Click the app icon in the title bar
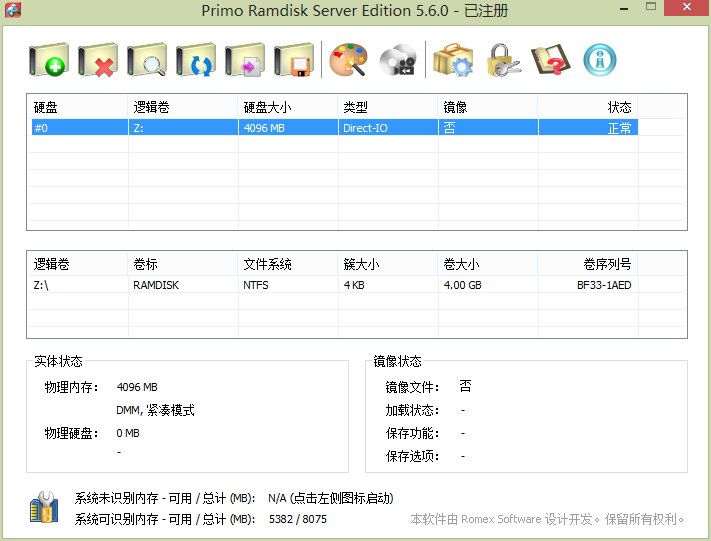The width and height of the screenshot is (711, 541). click(14, 10)
